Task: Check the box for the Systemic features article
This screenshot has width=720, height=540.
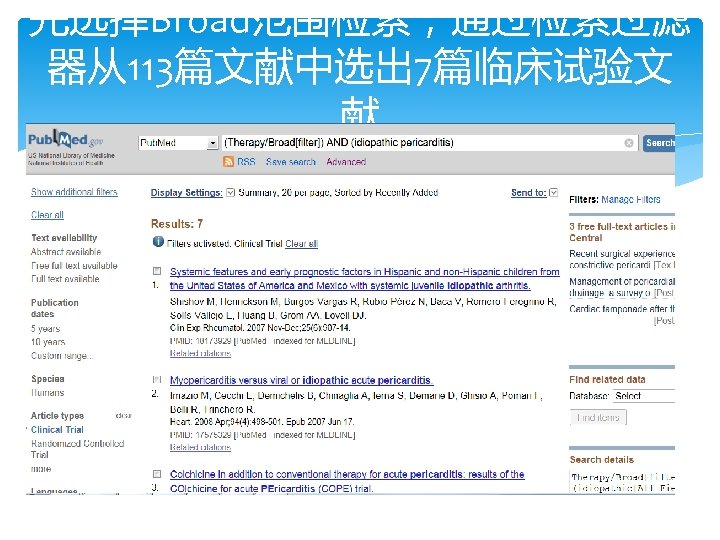Action: click(157, 271)
